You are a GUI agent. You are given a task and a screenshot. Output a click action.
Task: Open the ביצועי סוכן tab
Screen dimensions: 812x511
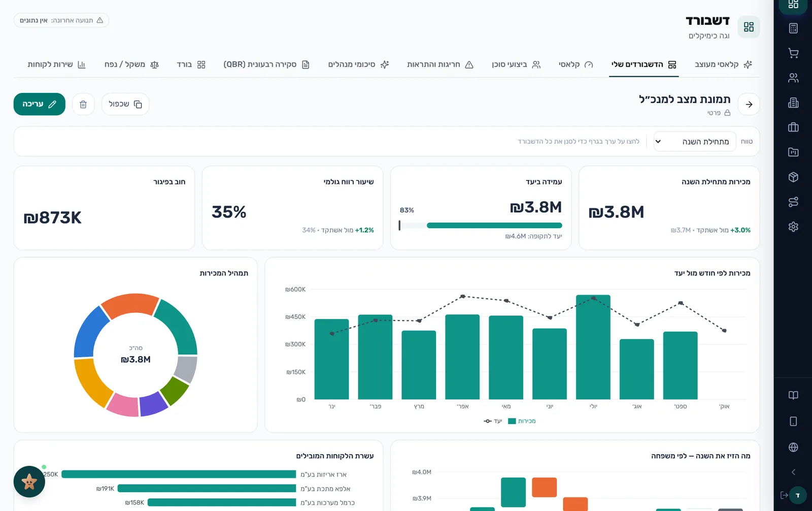pos(516,65)
